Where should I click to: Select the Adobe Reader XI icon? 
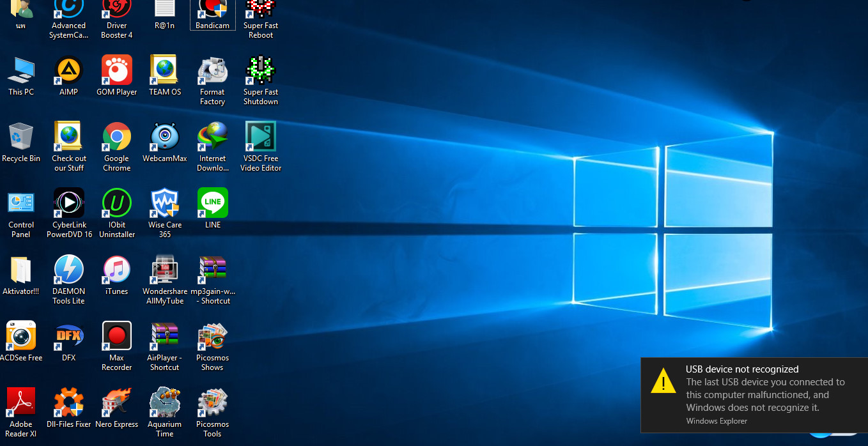tap(21, 403)
